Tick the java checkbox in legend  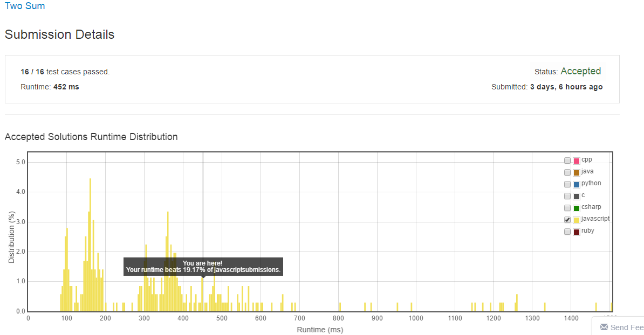567,172
